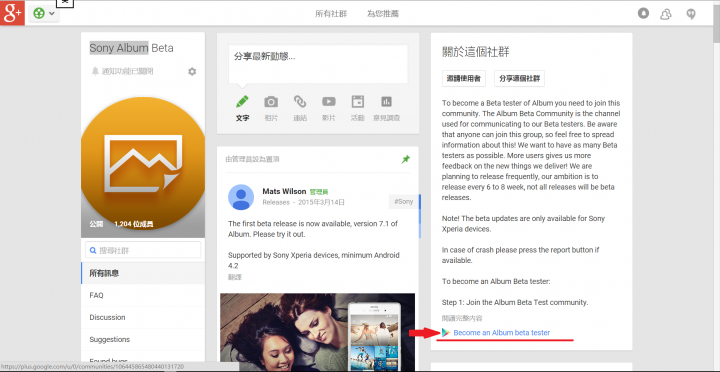This screenshot has width=720, height=372.
Task: Open the 2015年3月14日 post date
Action: [x=321, y=202]
